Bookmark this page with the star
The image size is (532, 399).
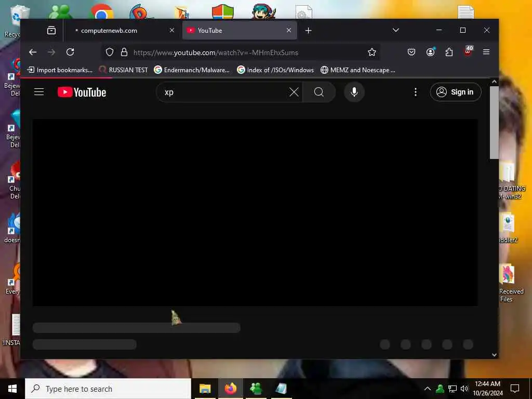pos(372,52)
